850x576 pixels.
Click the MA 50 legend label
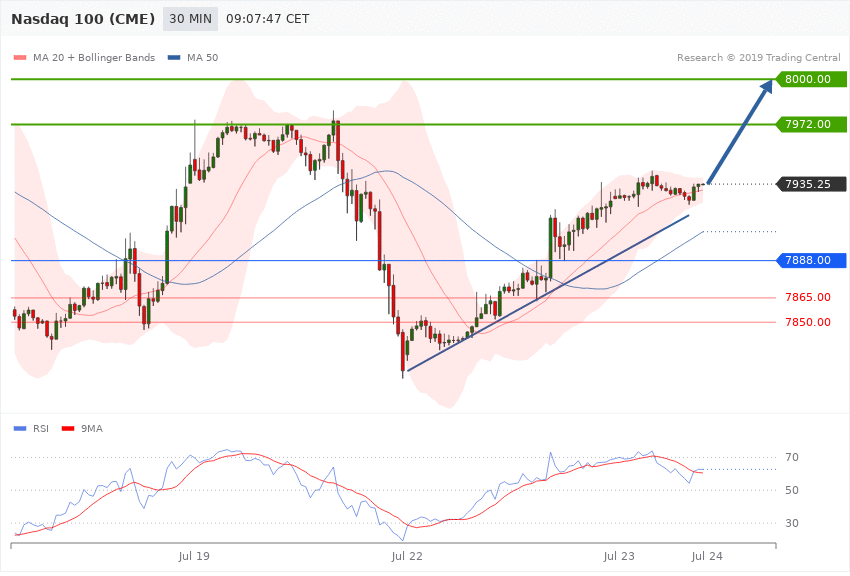click(203, 57)
